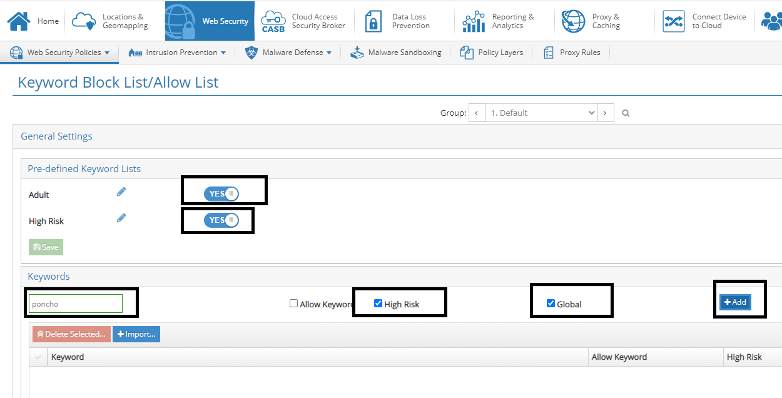Click the Web Security Policies globe icon
782x398 pixels.
pyautogui.click(x=16, y=52)
